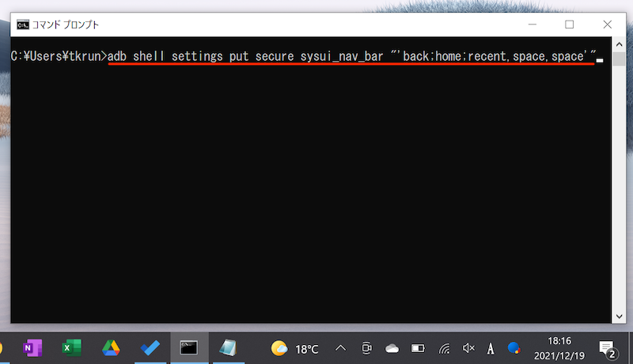
Task: Open the OneDrive cloud tray icon
Action: (x=392, y=348)
